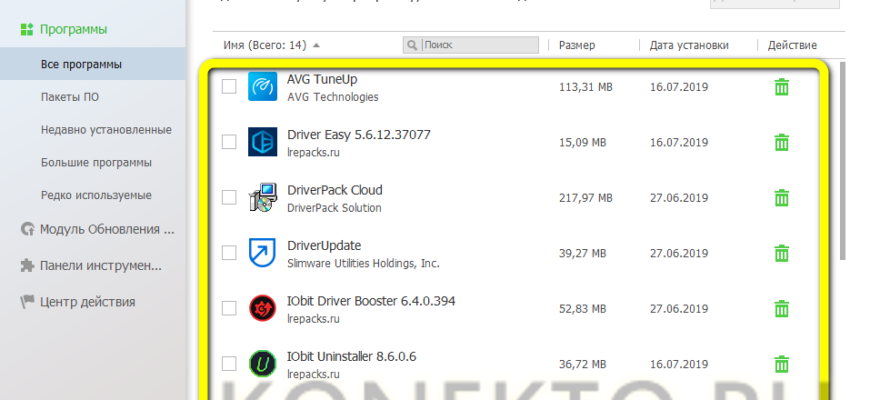
Task: Select IObit Uninstaller 8.6.0.6 name
Action: pos(352,357)
